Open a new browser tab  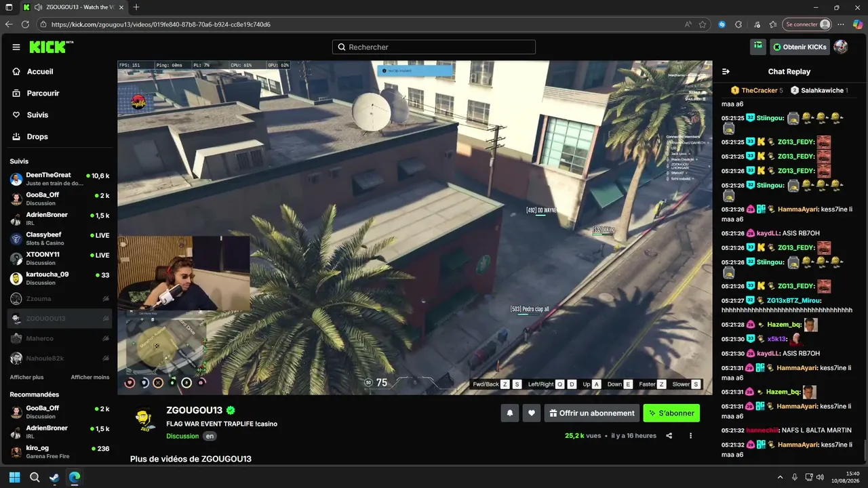click(136, 7)
